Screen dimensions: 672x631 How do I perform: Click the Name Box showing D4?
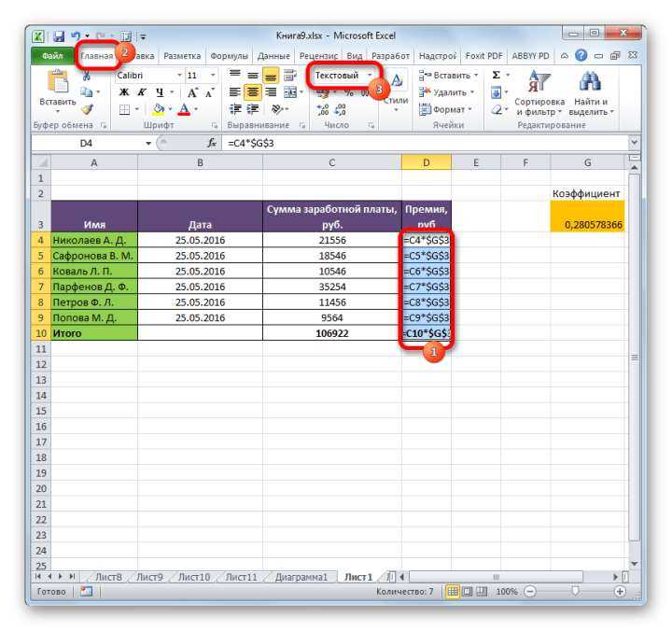(86, 143)
